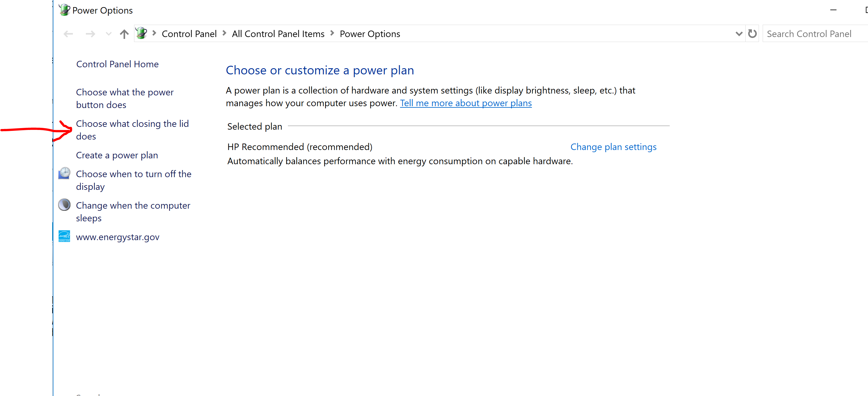This screenshot has width=868, height=396.
Task: Go back with the left arrow button
Action: point(68,34)
